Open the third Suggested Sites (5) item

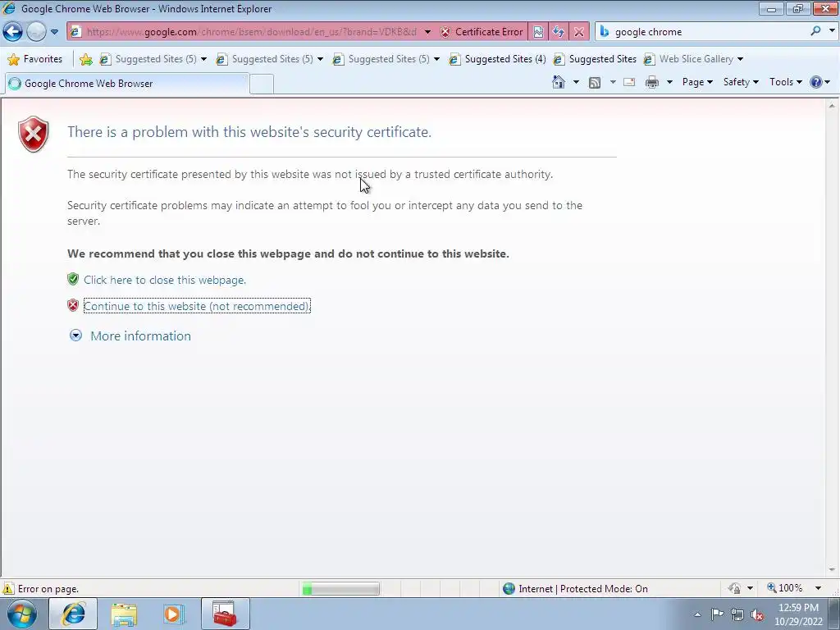click(386, 59)
